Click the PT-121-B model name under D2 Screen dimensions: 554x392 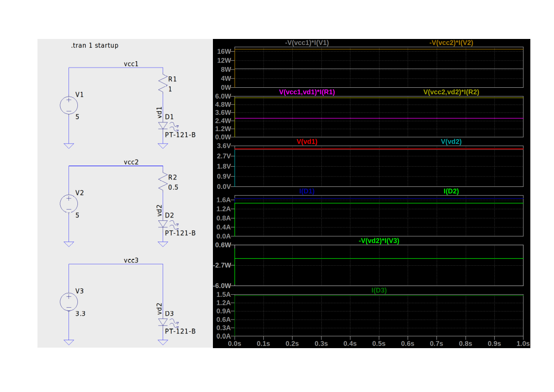pos(180,233)
